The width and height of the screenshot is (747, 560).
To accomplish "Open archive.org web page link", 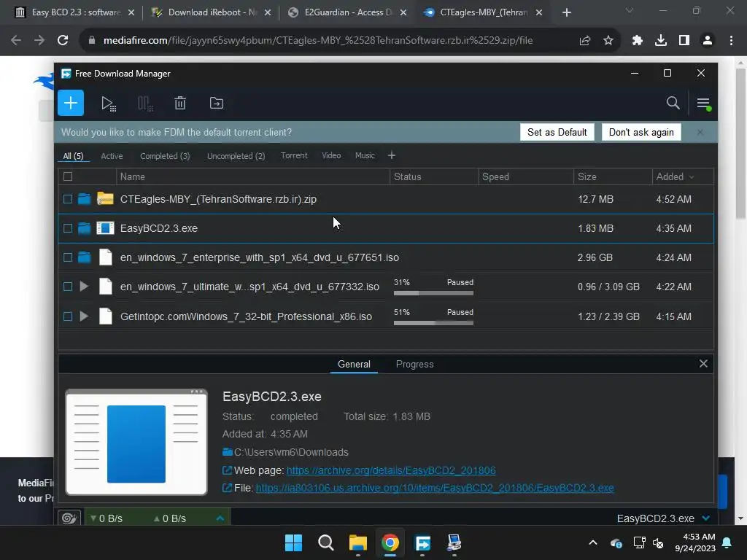I will coord(391,470).
